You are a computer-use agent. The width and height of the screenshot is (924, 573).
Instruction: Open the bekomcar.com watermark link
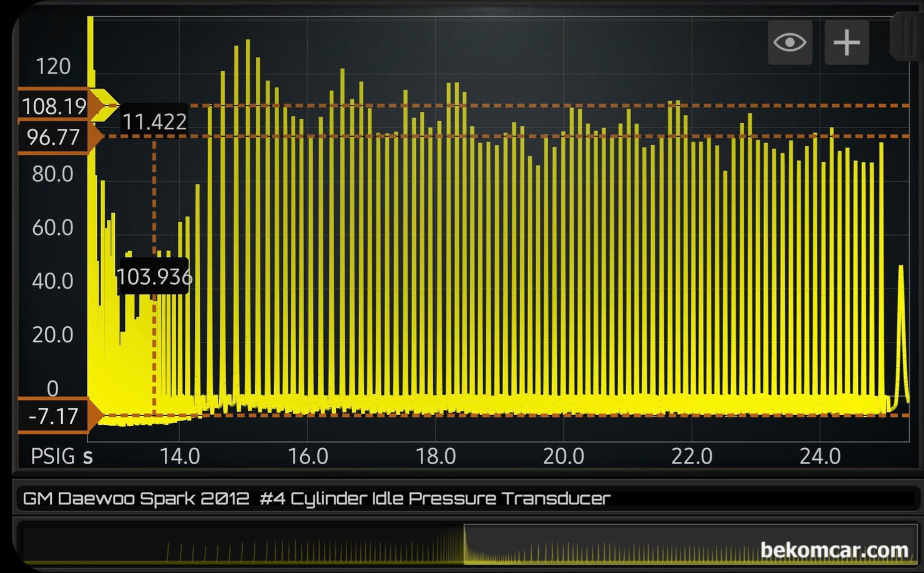click(834, 551)
